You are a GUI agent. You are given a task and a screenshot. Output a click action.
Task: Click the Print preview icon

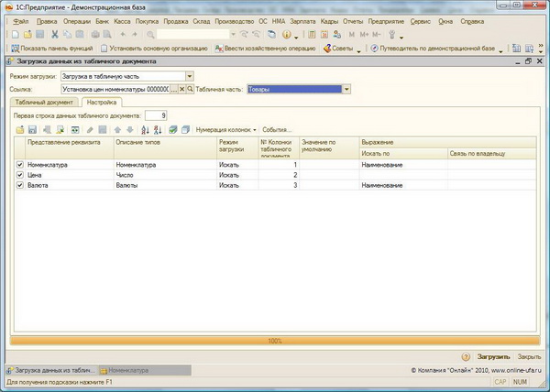coord(107,34)
